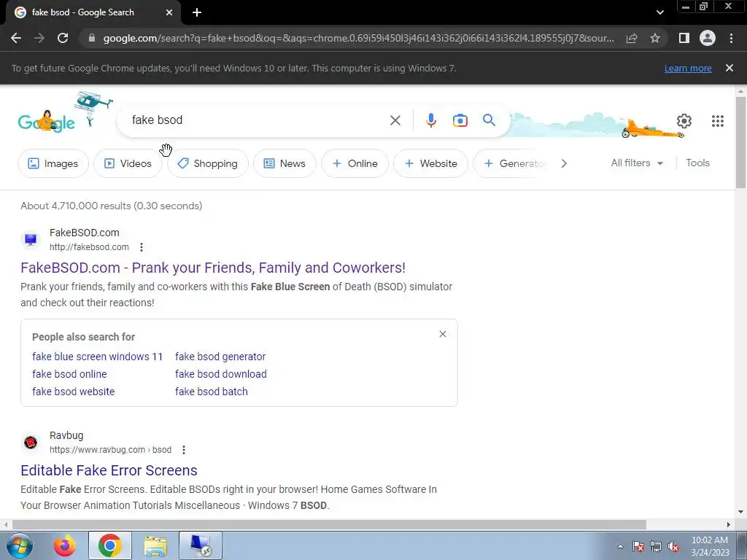747x560 pixels.
Task: Share this page from address bar
Action: pos(632,38)
